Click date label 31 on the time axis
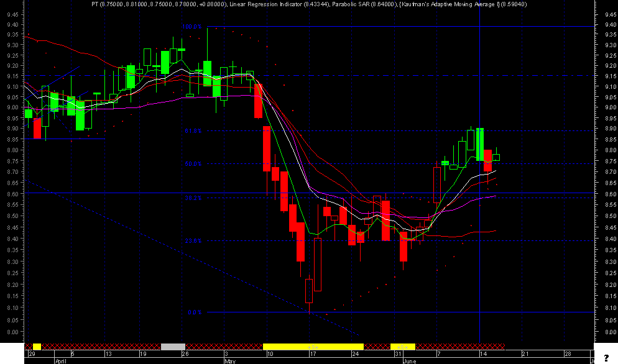Image resolution: width=618 pixels, height=364 pixels. coord(398,354)
